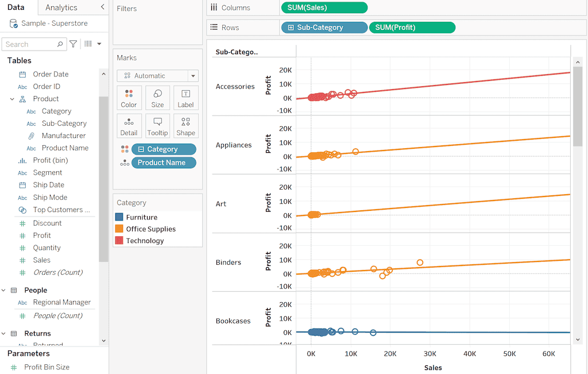
Task: Collapse the Product hierarchy in Tables
Action: coord(12,99)
